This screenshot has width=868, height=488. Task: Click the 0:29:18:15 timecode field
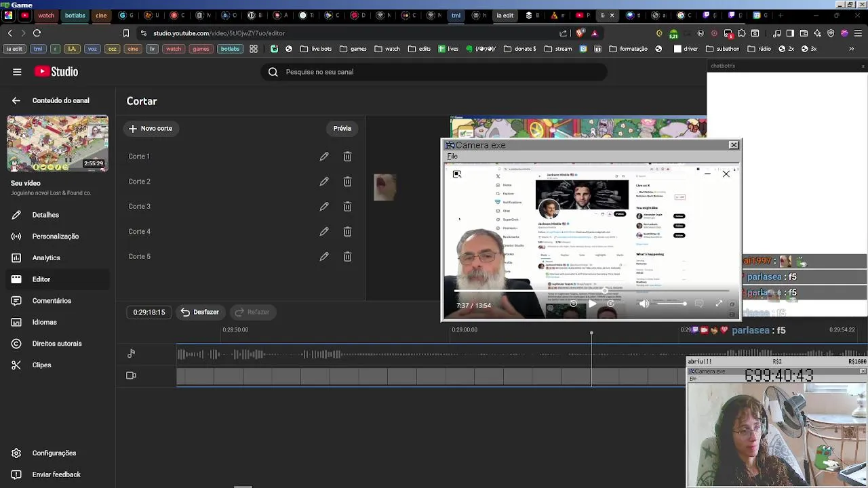point(149,312)
